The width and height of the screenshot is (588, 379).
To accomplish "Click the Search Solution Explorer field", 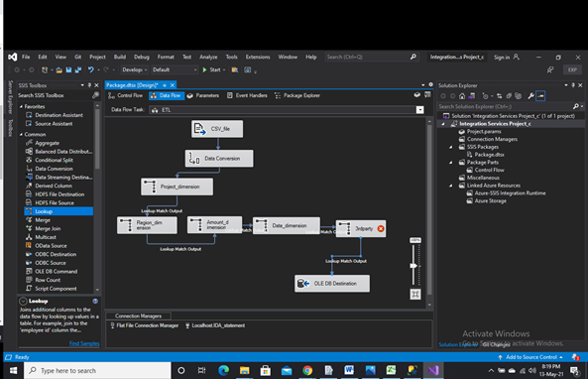I will [507, 106].
